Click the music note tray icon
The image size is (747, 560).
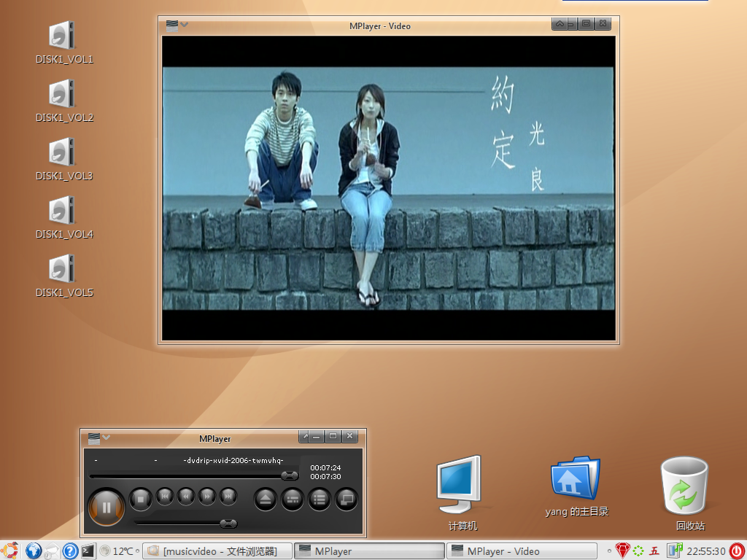tap(675, 551)
